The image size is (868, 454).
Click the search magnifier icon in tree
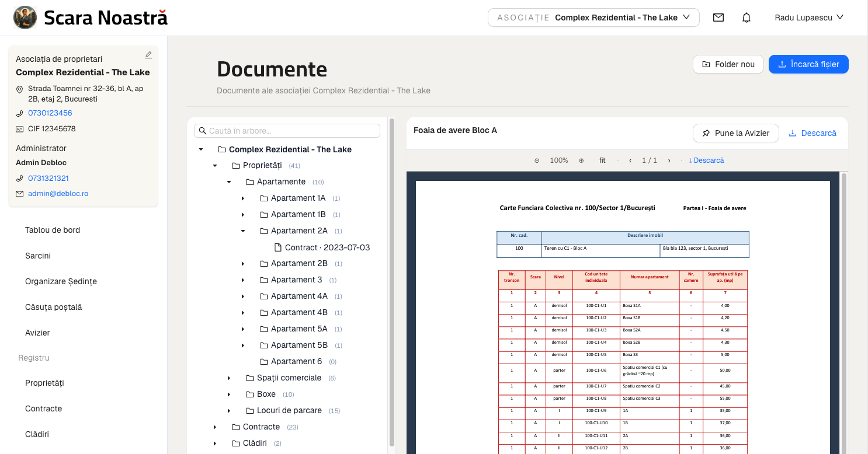click(203, 131)
